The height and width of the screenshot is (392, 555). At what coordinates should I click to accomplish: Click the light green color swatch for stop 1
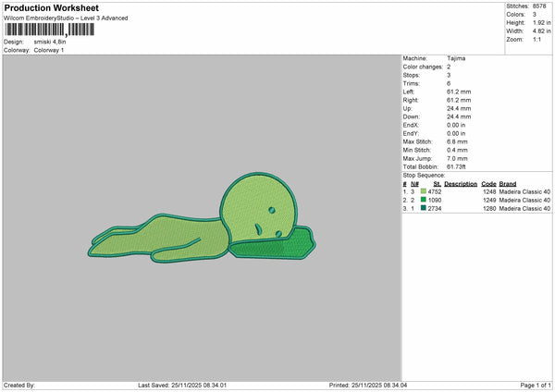(x=424, y=191)
